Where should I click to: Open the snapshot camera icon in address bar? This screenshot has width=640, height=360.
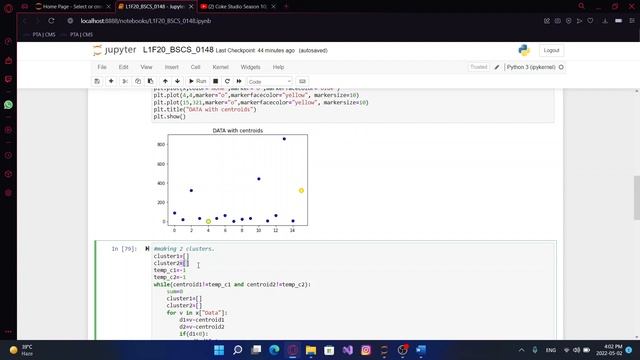[x=558, y=21]
